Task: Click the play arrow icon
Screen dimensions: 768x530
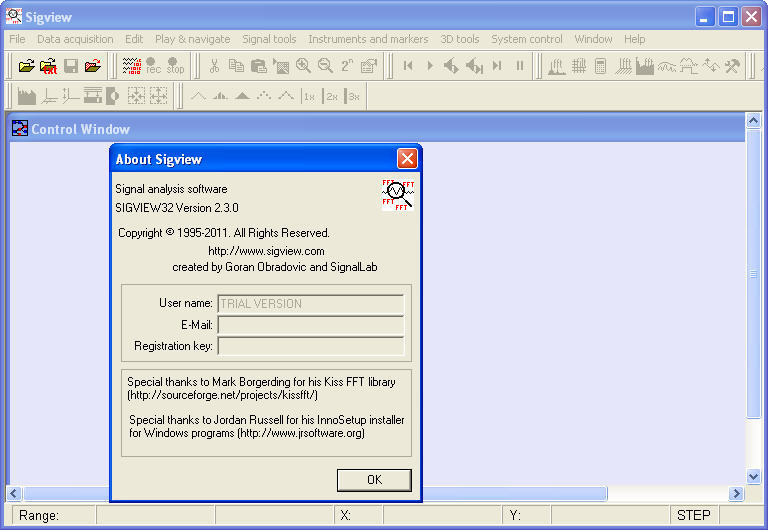Action: tap(430, 66)
